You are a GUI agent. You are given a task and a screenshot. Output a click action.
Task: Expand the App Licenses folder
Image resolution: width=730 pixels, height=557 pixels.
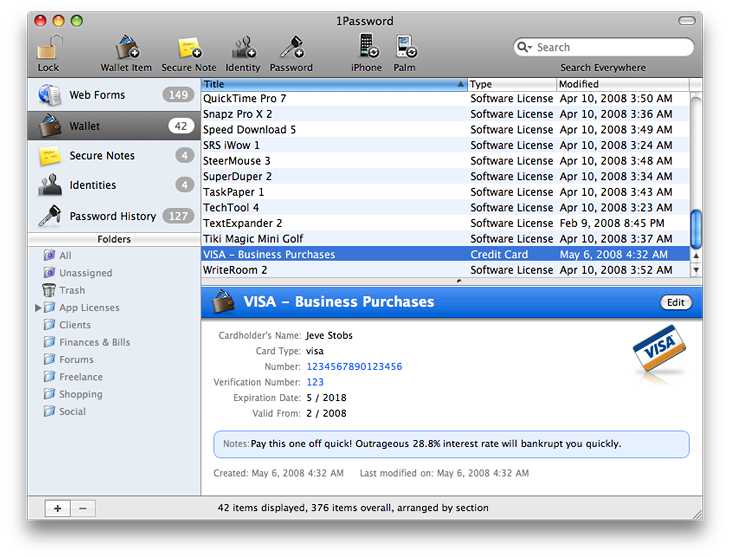pos(38,308)
